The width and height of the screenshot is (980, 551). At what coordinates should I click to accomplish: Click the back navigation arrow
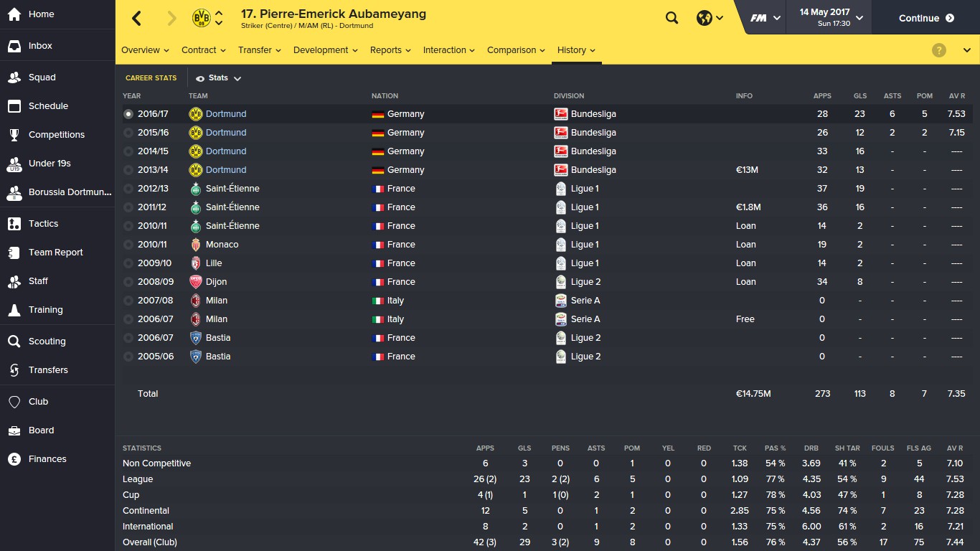pyautogui.click(x=137, y=19)
